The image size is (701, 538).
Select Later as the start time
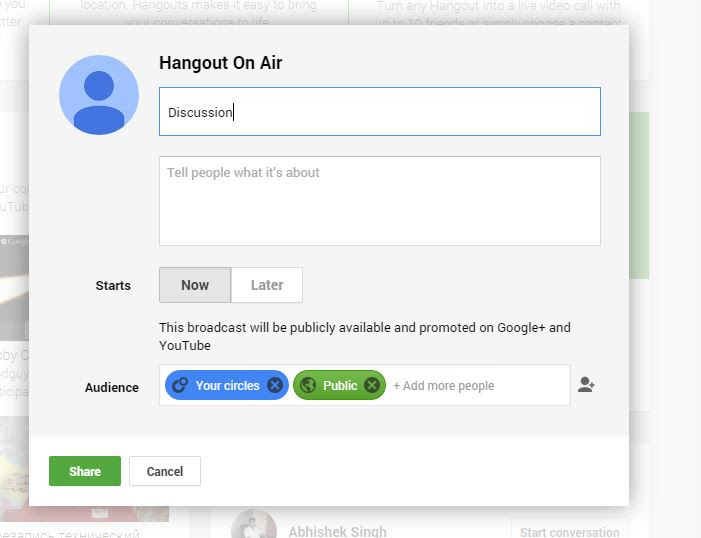click(267, 285)
